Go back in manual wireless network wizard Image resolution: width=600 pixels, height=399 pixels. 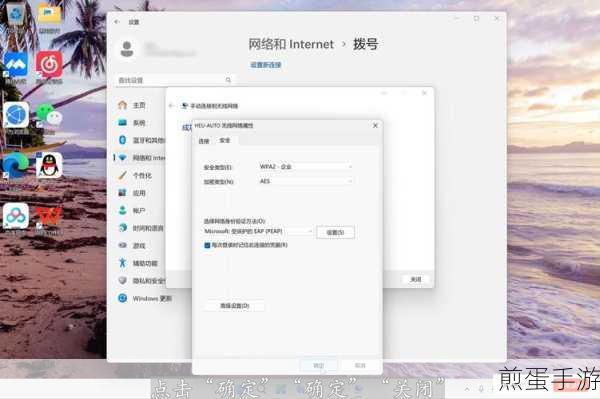pyautogui.click(x=171, y=106)
